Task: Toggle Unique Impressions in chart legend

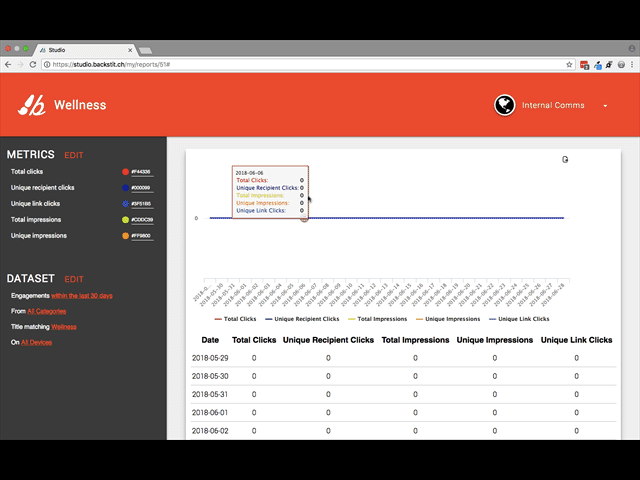Action: [x=448, y=319]
